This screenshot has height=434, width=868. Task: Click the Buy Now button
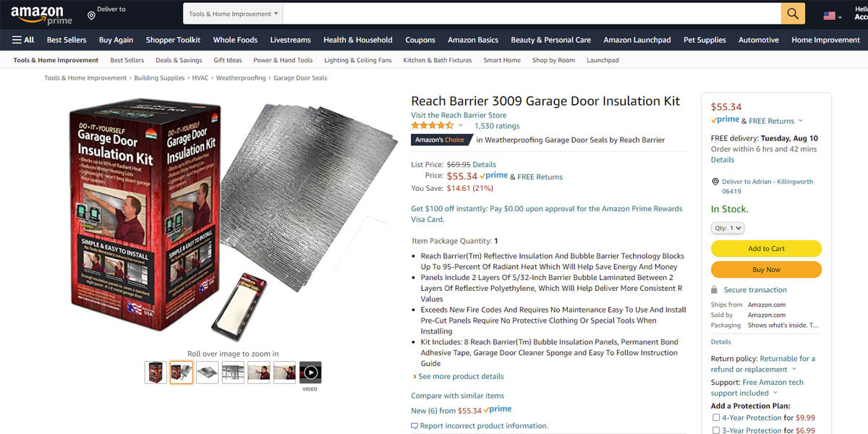(x=766, y=270)
